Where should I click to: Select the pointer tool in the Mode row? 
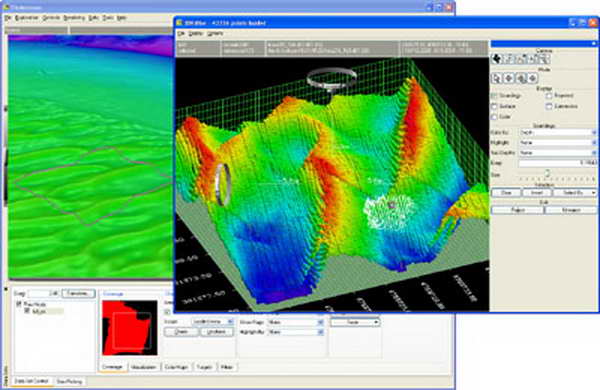pos(496,78)
